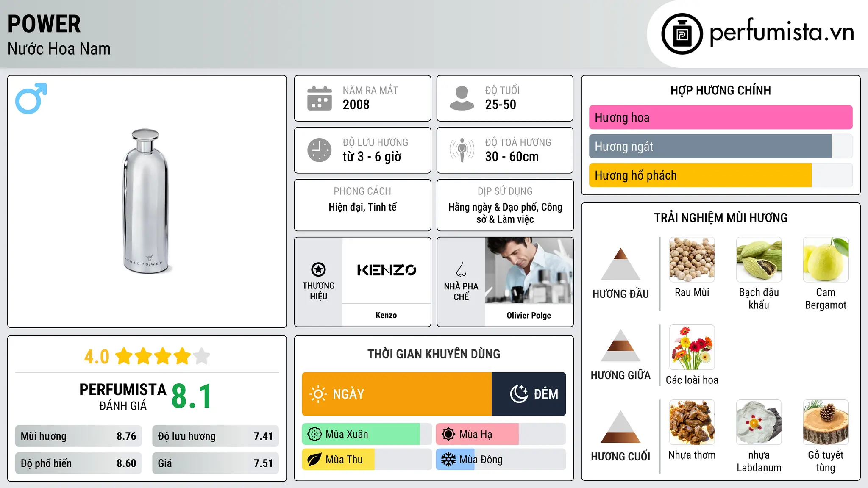The width and height of the screenshot is (868, 488).
Task: Click the Kenzo brand name label
Action: click(386, 315)
